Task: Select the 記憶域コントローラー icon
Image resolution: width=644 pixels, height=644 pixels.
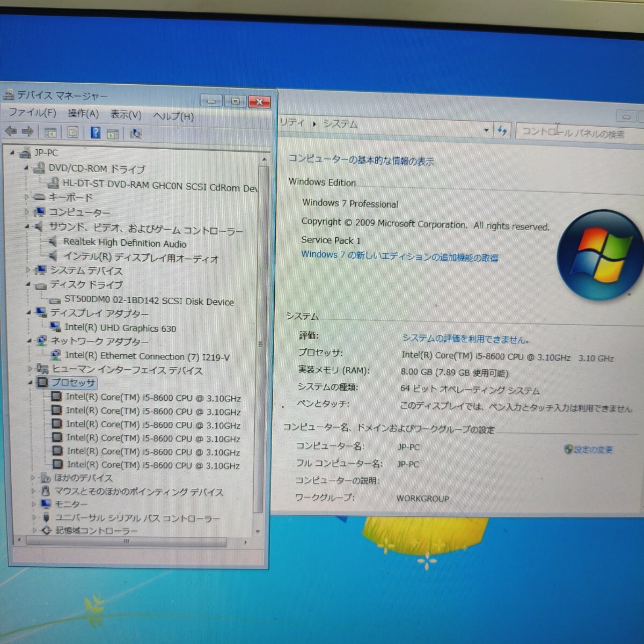Action: (x=47, y=530)
